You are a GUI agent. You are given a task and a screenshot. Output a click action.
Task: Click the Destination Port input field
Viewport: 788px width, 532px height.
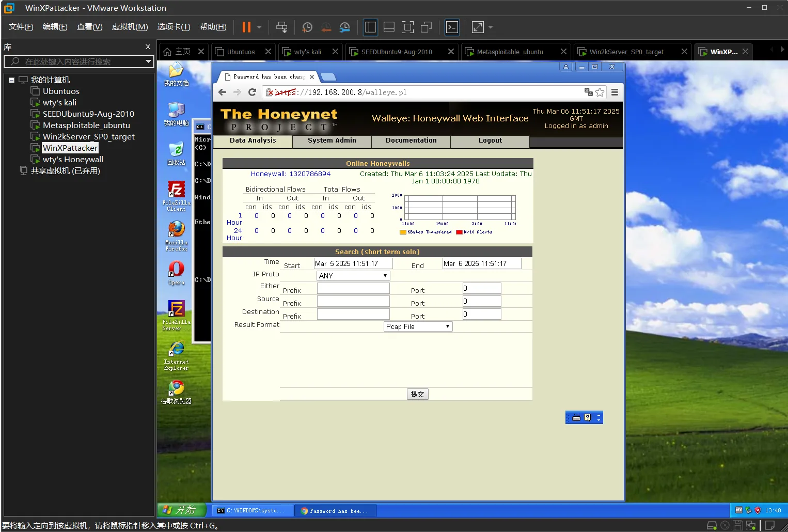pos(482,314)
